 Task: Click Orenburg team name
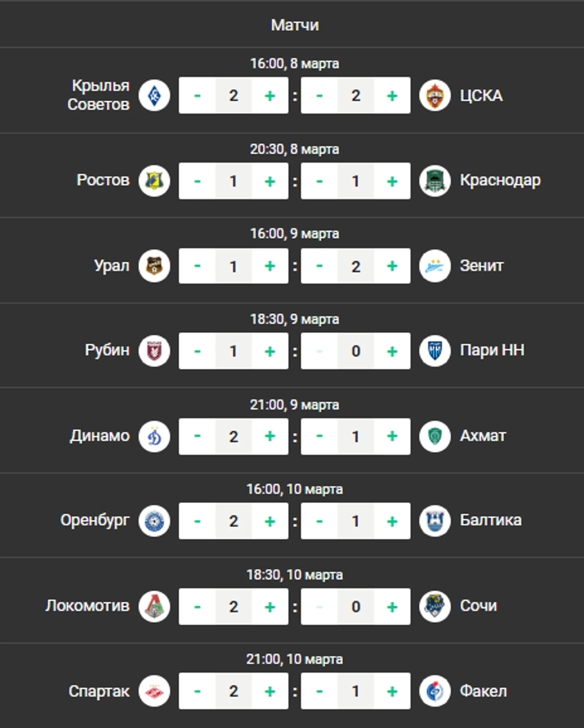pyautogui.click(x=95, y=520)
